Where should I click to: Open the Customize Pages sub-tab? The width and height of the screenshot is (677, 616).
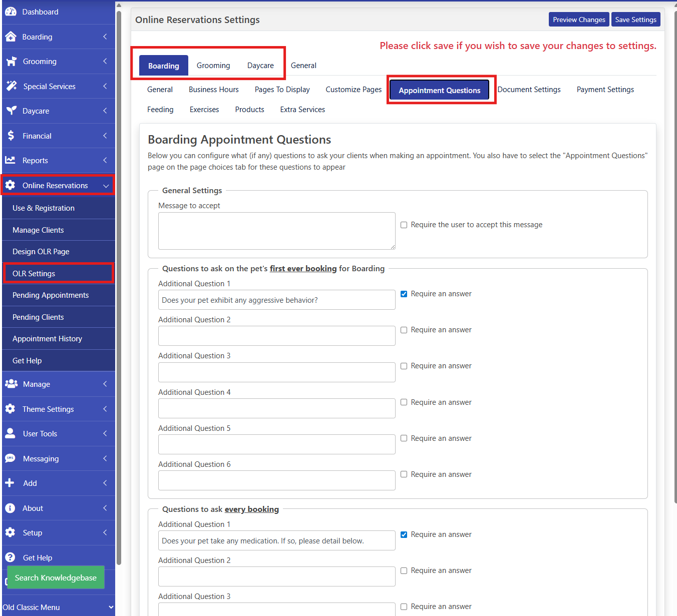click(354, 90)
